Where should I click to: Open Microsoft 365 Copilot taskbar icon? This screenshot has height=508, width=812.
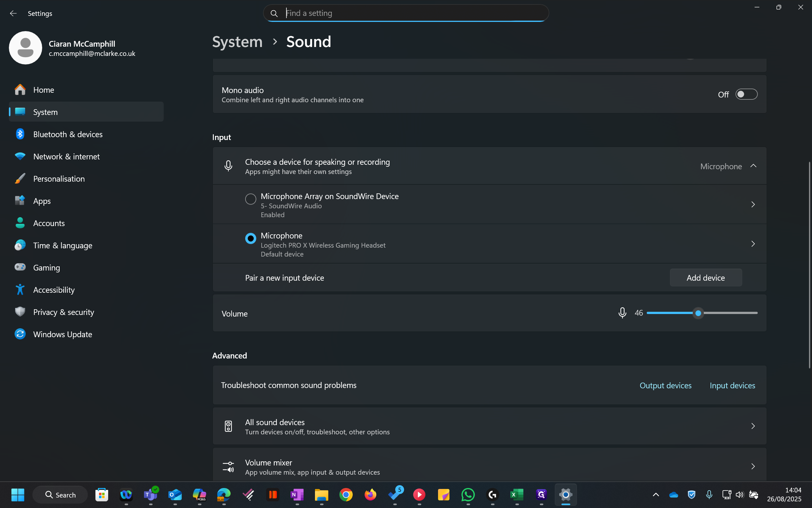tap(199, 495)
